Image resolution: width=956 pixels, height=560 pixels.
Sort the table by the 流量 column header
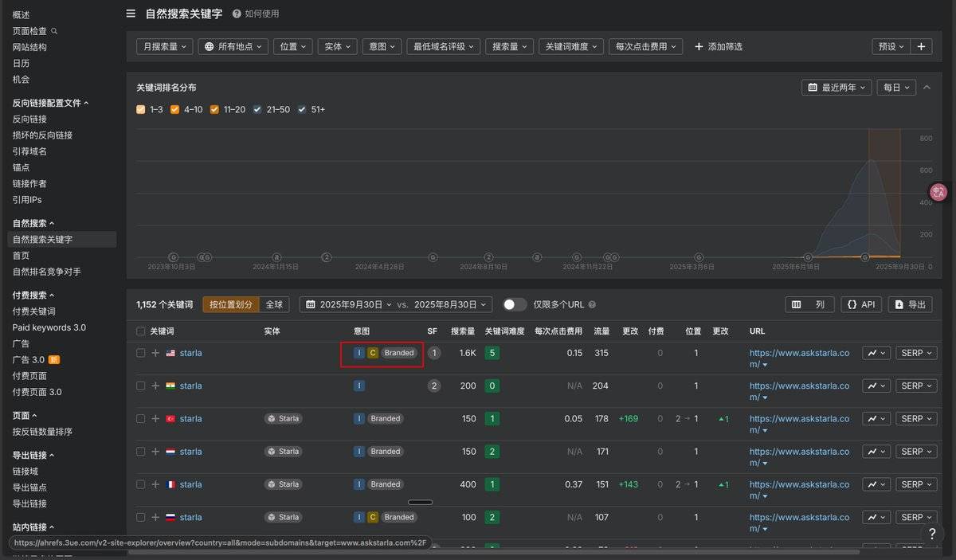(601, 331)
